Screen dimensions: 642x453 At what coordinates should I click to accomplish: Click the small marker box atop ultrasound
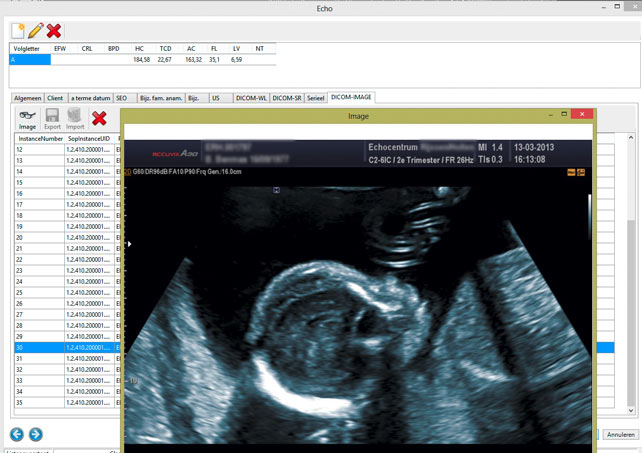pyautogui.click(x=276, y=190)
